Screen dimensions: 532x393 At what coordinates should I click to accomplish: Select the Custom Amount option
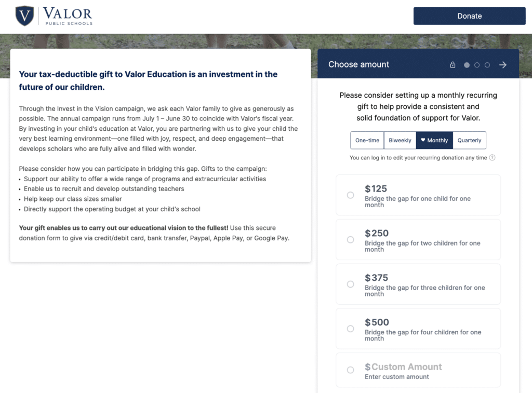pos(351,370)
